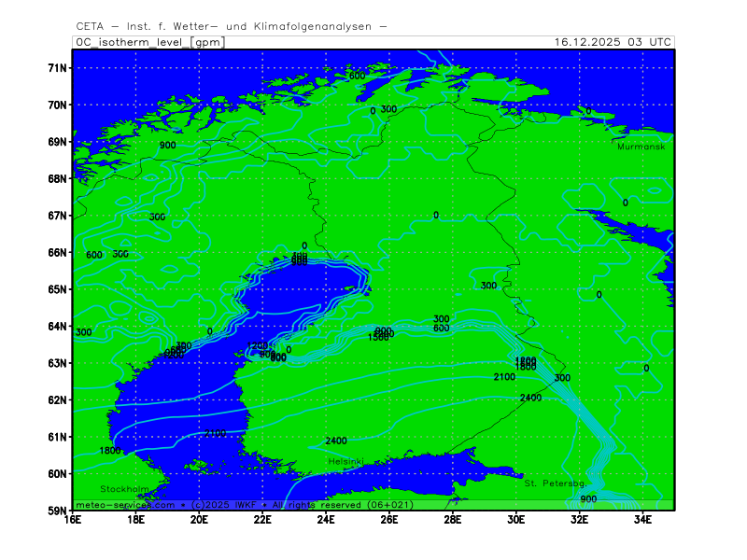This screenshot has height=560, width=747.
Task: Click the 34E longitude axis label
Action: pos(642,521)
